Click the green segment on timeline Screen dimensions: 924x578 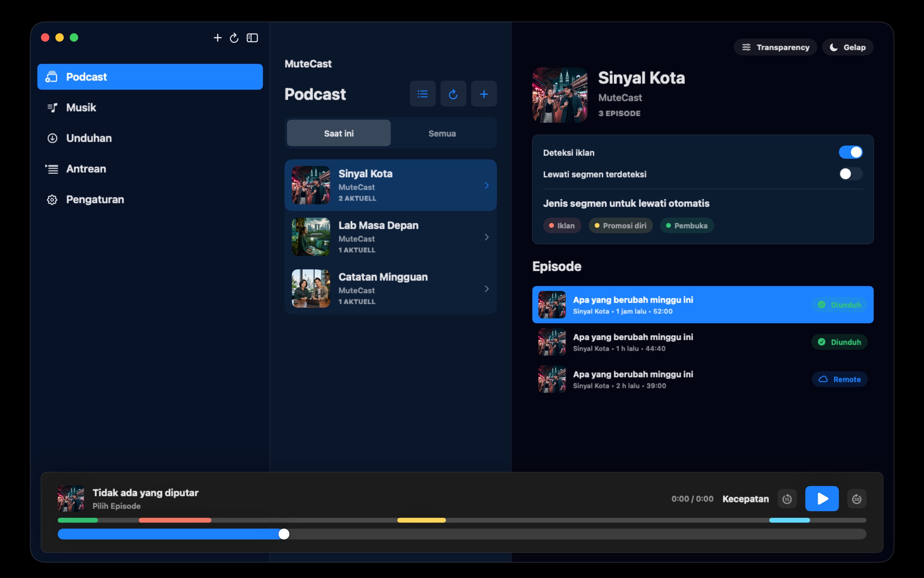[78, 520]
